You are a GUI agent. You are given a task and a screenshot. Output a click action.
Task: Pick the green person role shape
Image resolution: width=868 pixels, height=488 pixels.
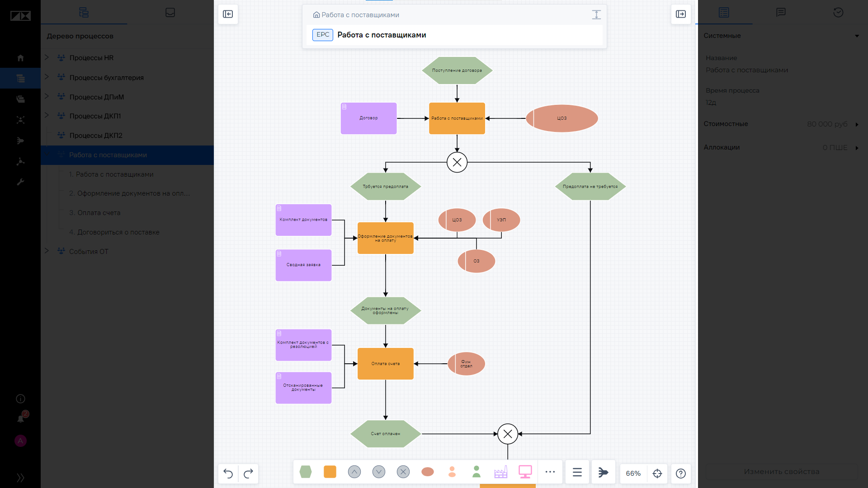476,472
